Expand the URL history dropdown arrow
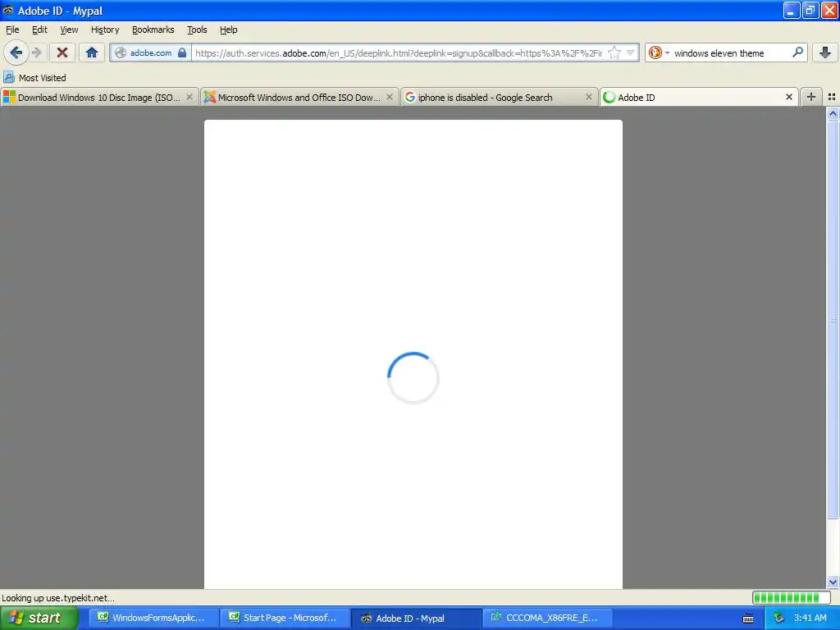This screenshot has height=630, width=840. pos(631,52)
